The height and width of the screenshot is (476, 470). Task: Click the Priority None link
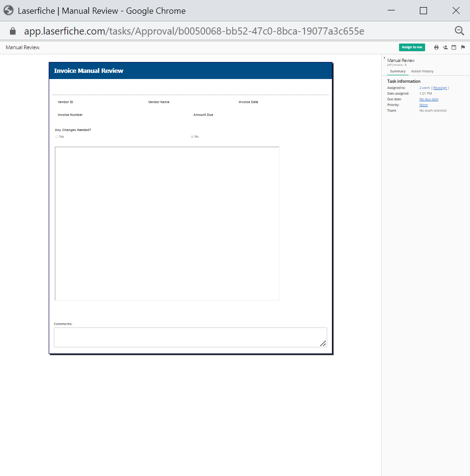click(423, 105)
